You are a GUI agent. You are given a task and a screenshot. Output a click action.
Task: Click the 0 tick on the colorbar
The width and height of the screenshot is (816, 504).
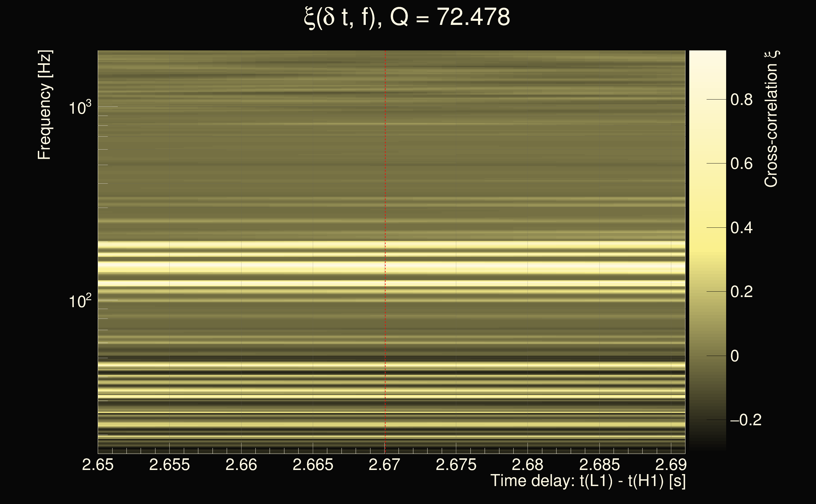(735, 356)
